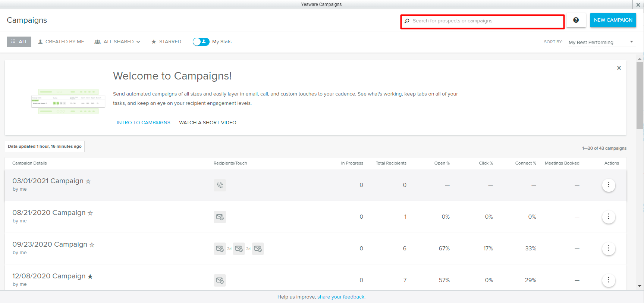Close the Yesware Campaigns window
Screen dimensions: 644x303
(x=638, y=5)
